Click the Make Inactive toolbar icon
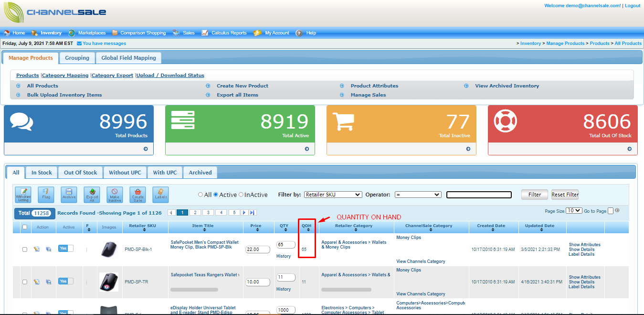The image size is (644, 315). tap(115, 195)
